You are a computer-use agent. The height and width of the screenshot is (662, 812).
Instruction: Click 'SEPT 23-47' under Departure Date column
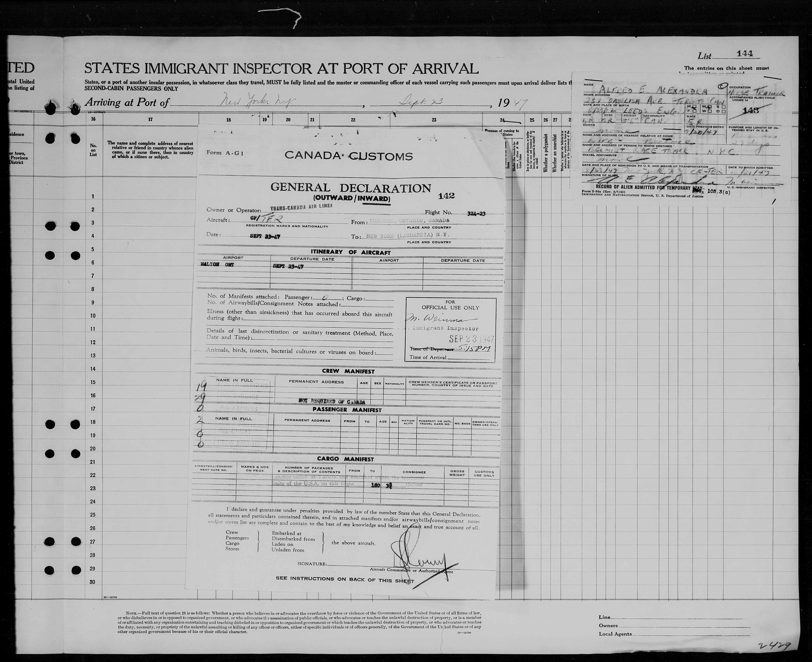[288, 267]
